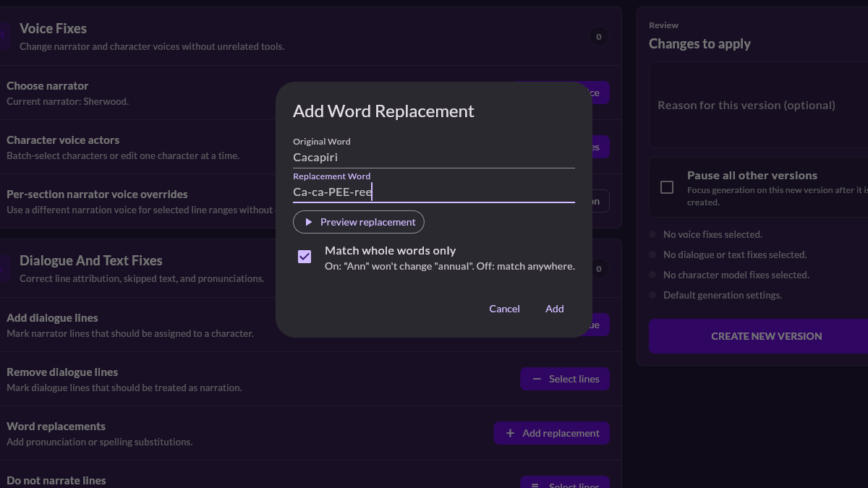Click the Reason for this version field
Screen dimensions: 868x488
click(758, 105)
